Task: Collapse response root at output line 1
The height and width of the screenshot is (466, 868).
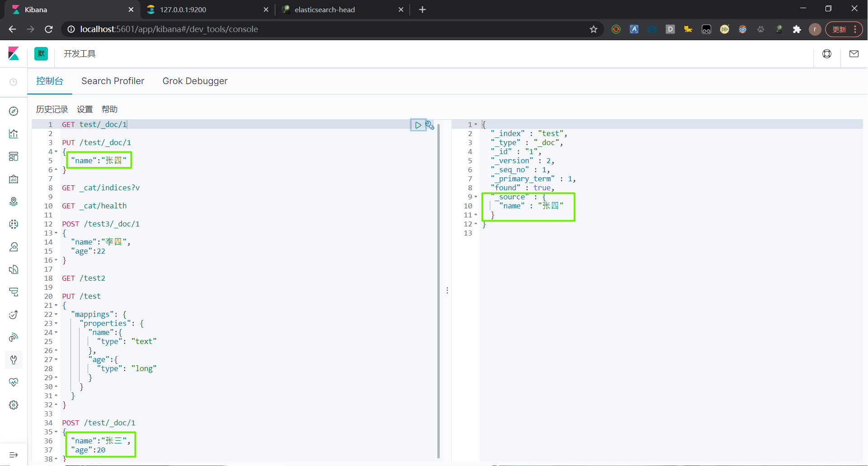Action: pos(476,124)
